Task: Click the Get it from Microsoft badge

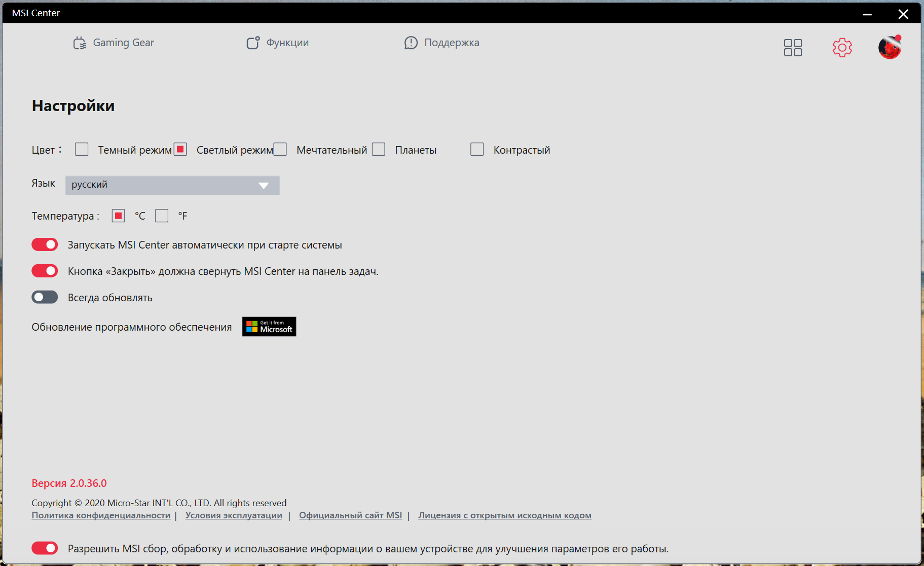Action: [x=269, y=327]
